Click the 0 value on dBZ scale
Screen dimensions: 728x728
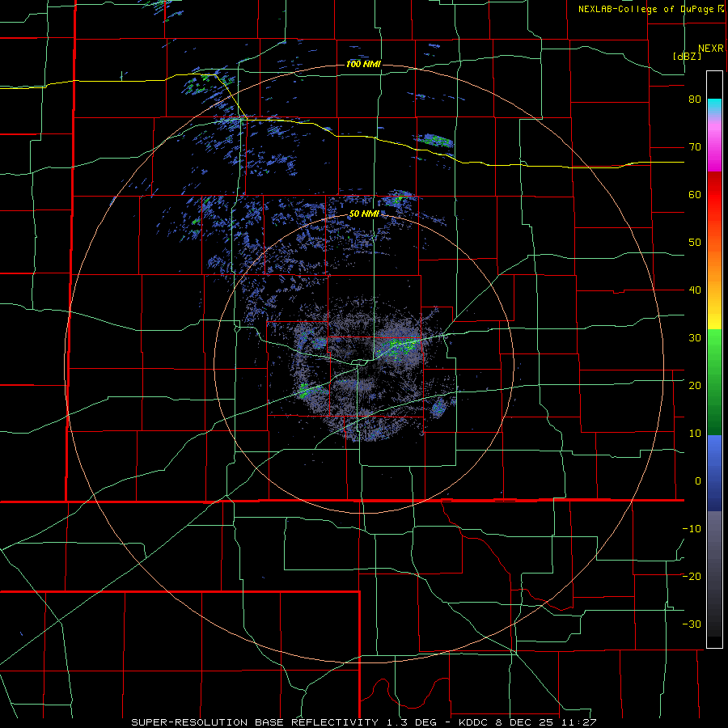[698, 481]
